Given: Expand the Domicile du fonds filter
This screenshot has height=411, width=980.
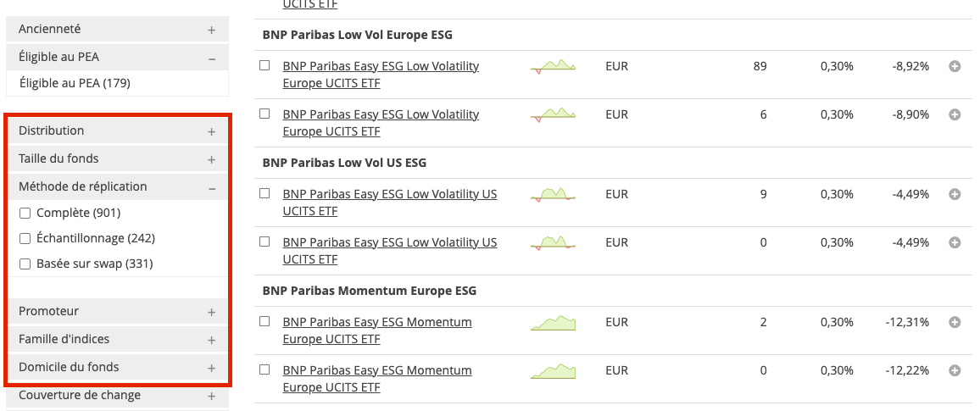Looking at the screenshot, I should [x=211, y=368].
